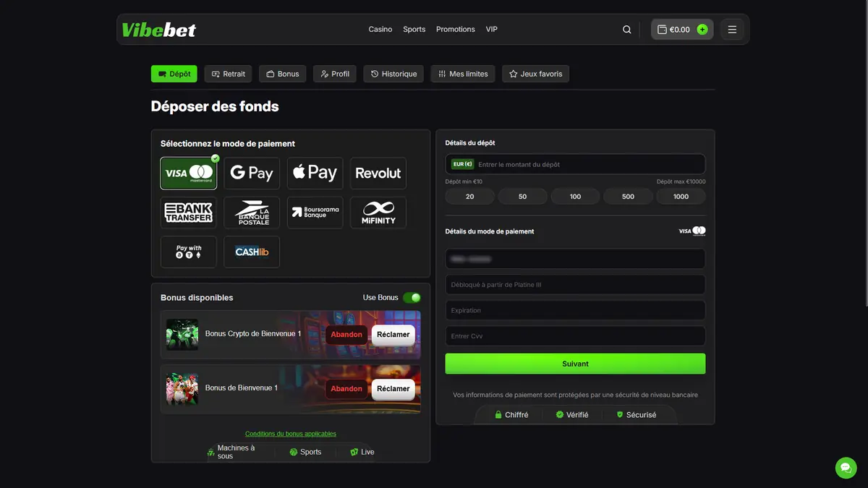Open the live chat bubble
This screenshot has width=868, height=488.
846,467
